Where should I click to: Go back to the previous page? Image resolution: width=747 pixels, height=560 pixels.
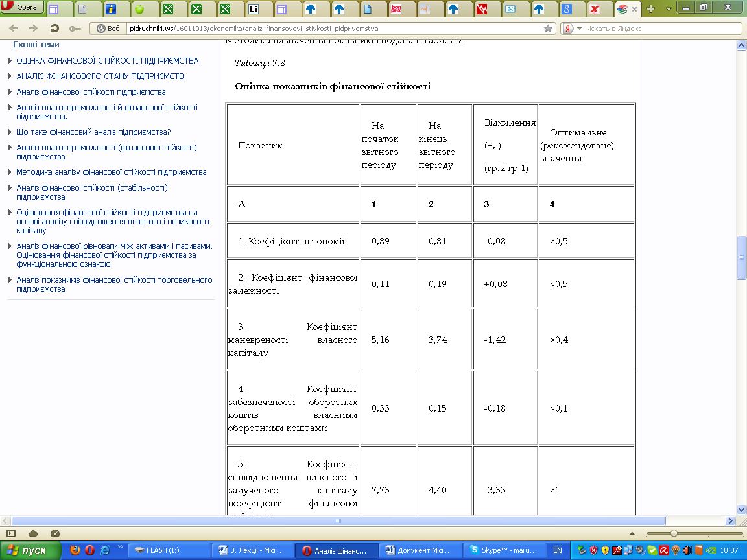click(x=14, y=29)
